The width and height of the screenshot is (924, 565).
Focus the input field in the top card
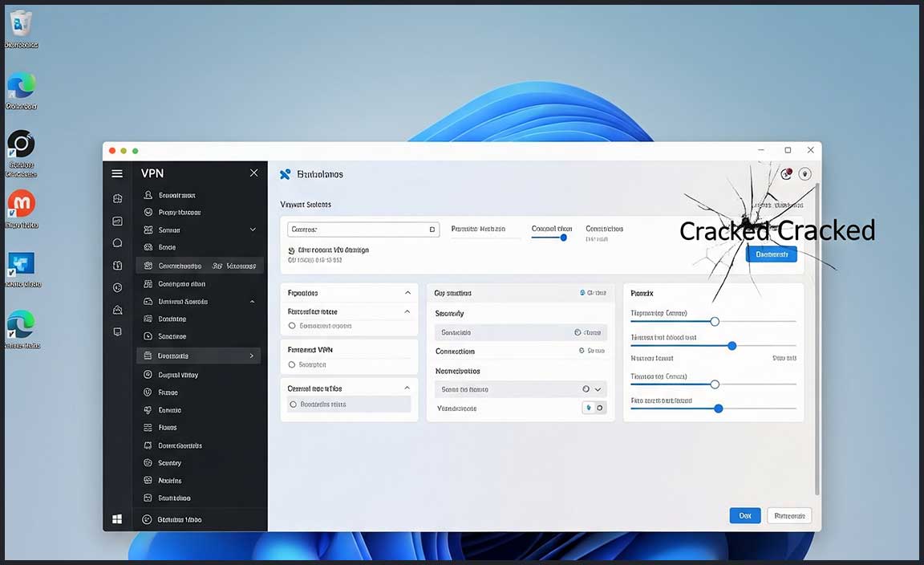(x=363, y=230)
